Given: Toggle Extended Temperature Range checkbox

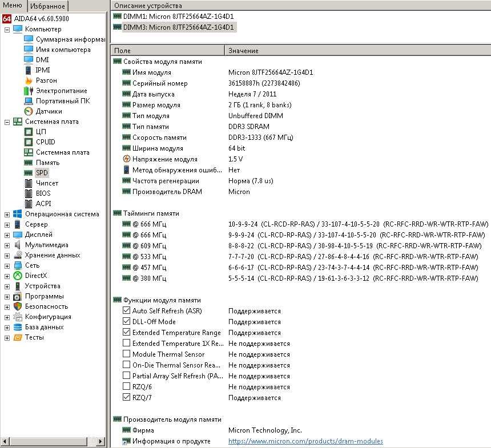Looking at the screenshot, I should 127,332.
